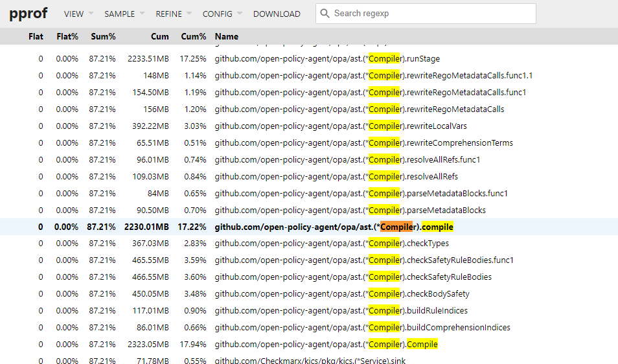The image size is (618, 364).
Task: Select the rewriteComprehensionTerms row
Action: tap(309, 142)
